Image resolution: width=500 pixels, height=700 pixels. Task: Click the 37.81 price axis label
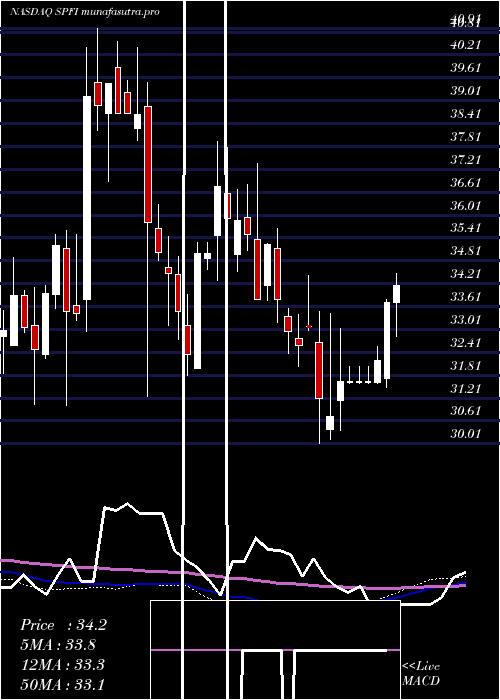pos(465,137)
